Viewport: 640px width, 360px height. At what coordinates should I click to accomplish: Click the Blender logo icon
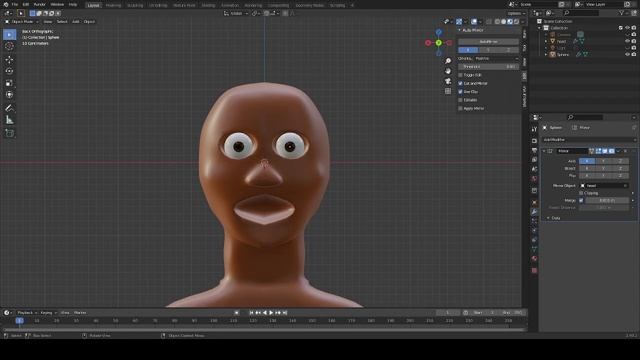(x=6, y=4)
